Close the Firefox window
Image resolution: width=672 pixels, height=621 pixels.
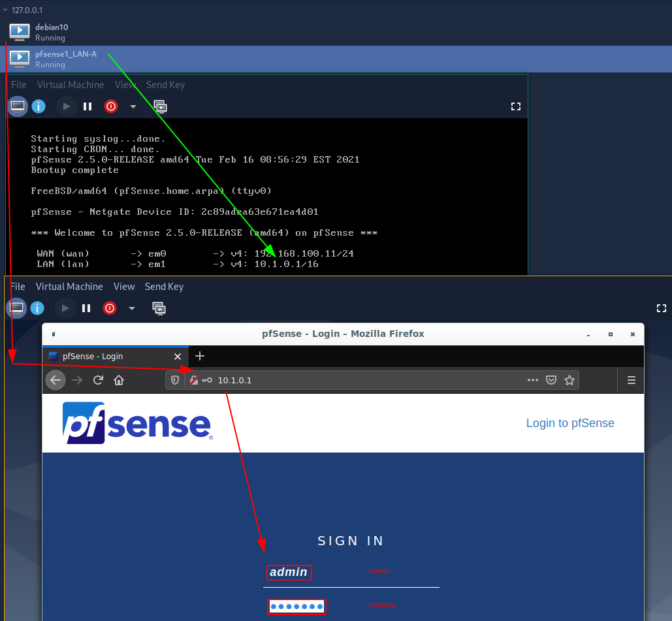pos(633,334)
